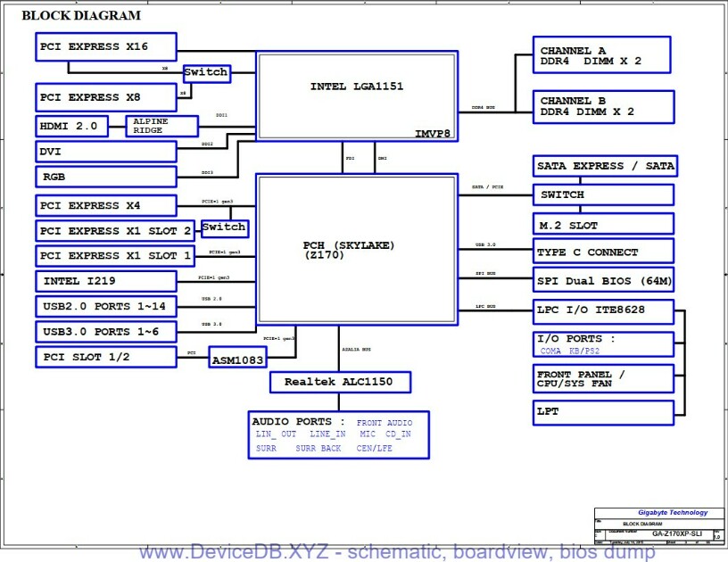The height and width of the screenshot is (562, 728).
Task: Click the PCI EXPRESS X16 block
Action: tap(106, 47)
